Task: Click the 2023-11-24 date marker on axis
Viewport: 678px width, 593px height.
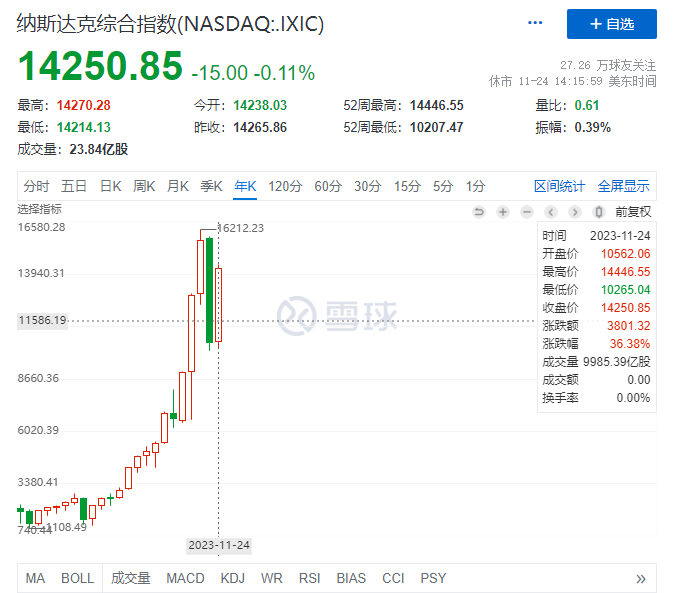Action: (x=219, y=545)
